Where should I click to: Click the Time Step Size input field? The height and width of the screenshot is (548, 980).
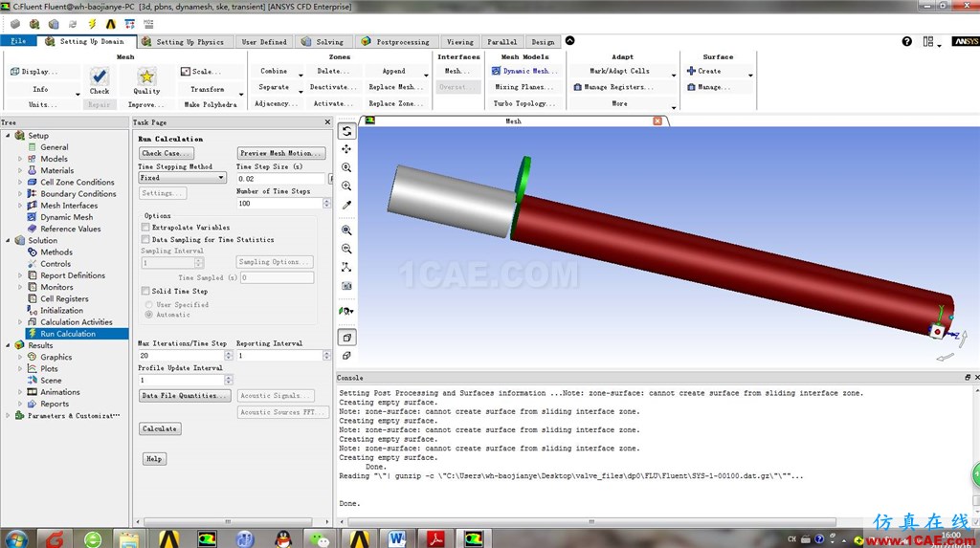click(281, 179)
